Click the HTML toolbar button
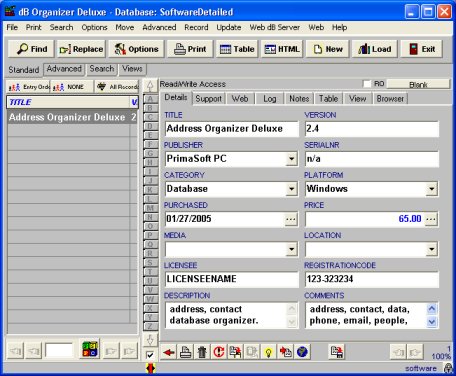Viewport: 456px width, 376px height. coord(282,49)
